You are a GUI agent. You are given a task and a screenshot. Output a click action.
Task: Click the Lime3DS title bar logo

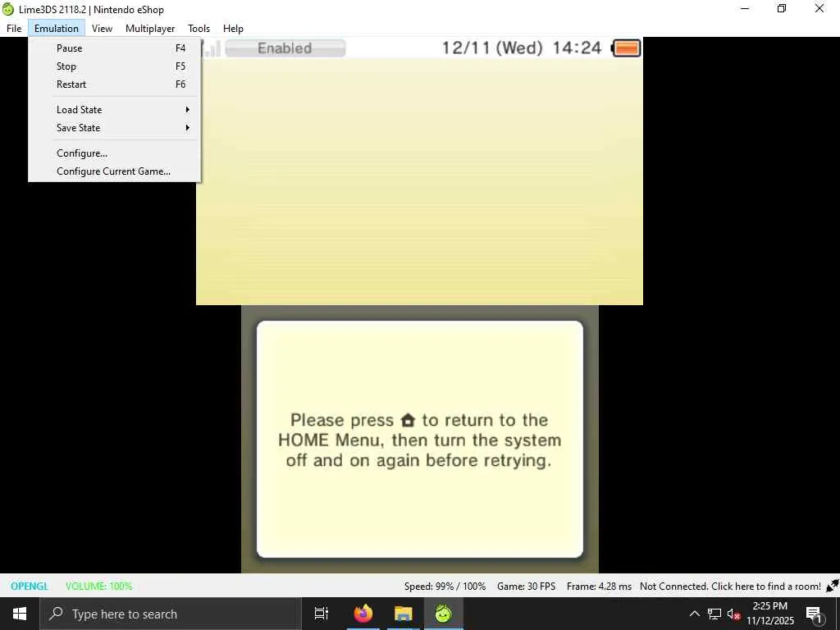tap(8, 9)
